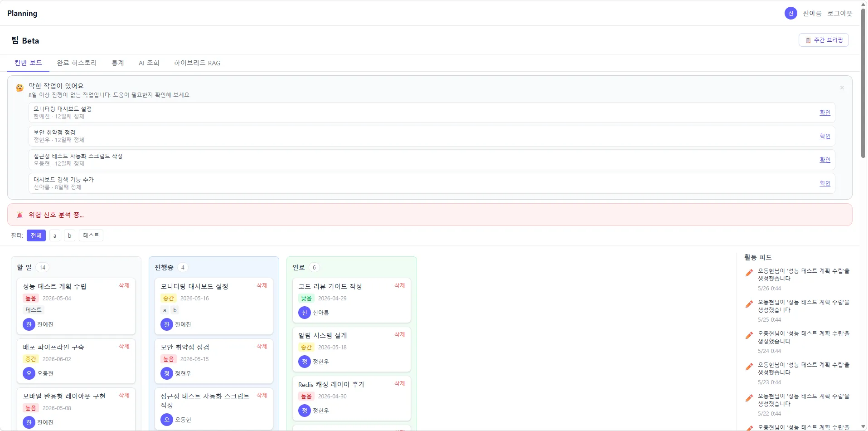868x431 pixels.
Task: Click the thinking-face icon in the stalled tasks alert
Action: pos(19,88)
